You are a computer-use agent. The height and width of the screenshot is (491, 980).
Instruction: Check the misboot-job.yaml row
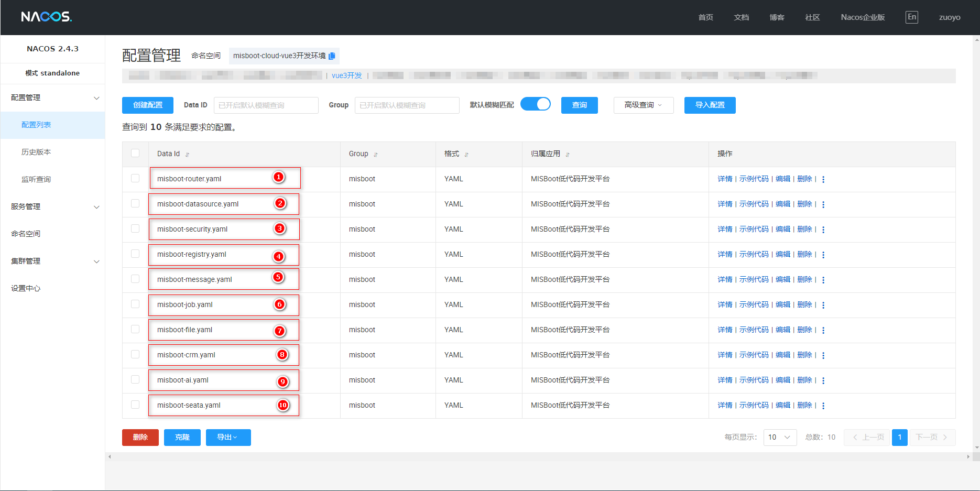coord(135,304)
